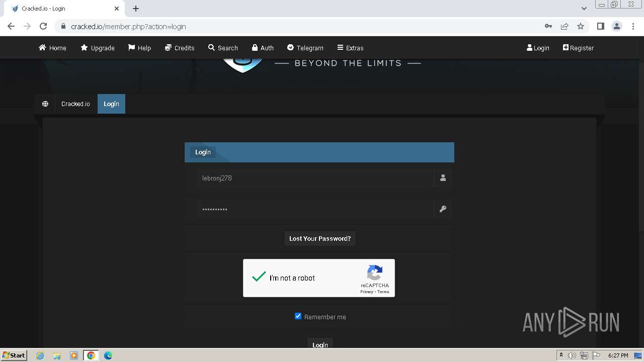644x362 pixels.
Task: Click the username field containing lebronj278
Action: point(315,178)
